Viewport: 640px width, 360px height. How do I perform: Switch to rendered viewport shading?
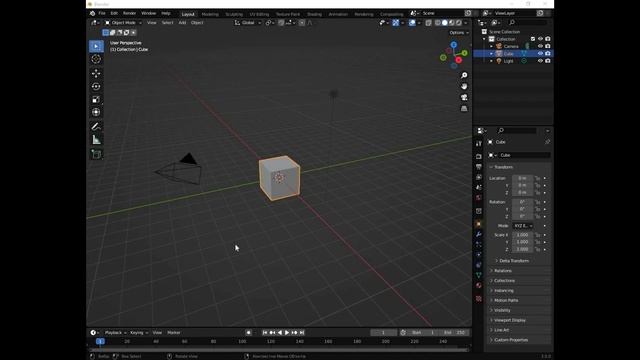click(x=459, y=23)
